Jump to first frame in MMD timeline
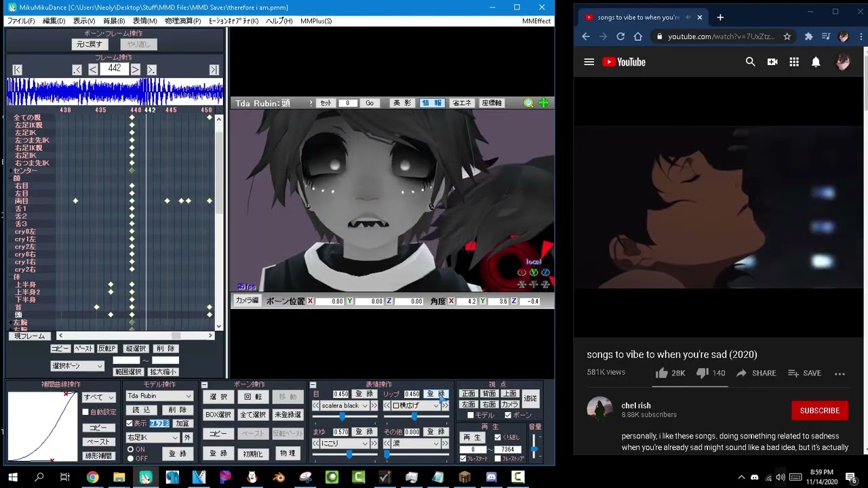The width and height of the screenshot is (868, 488). tap(17, 70)
